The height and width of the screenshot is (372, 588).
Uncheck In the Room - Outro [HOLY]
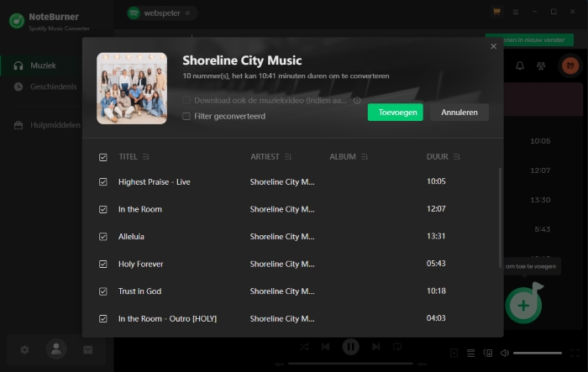pyautogui.click(x=102, y=319)
